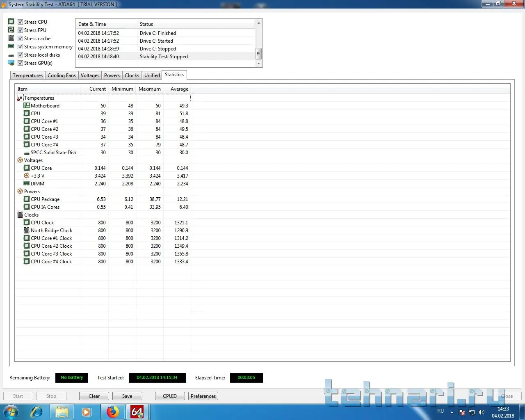
Task: Click the +3.3 V voltage icon
Action: click(x=27, y=176)
